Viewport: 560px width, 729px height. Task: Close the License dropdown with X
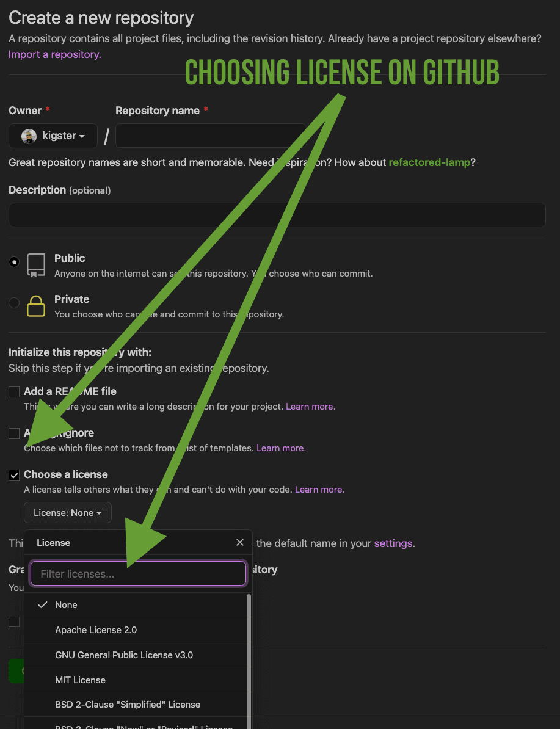coord(240,542)
